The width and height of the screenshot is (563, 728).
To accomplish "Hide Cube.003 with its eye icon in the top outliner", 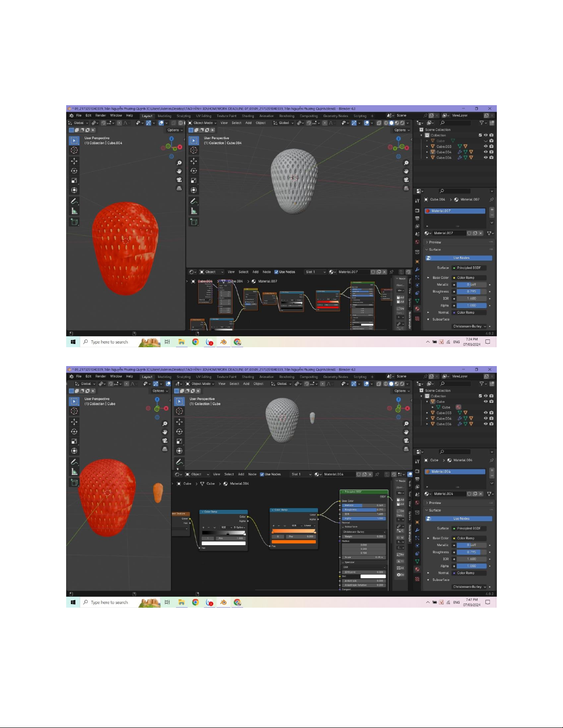I will pyautogui.click(x=485, y=147).
